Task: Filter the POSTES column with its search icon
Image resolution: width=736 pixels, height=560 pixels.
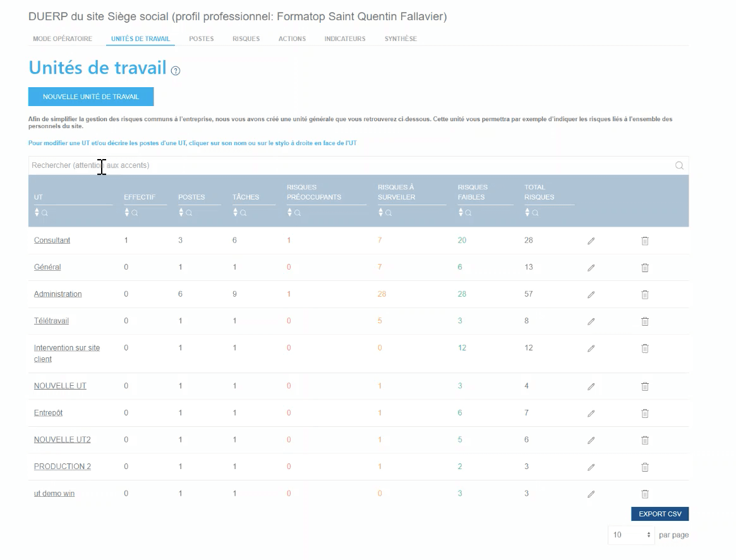Action: [189, 213]
